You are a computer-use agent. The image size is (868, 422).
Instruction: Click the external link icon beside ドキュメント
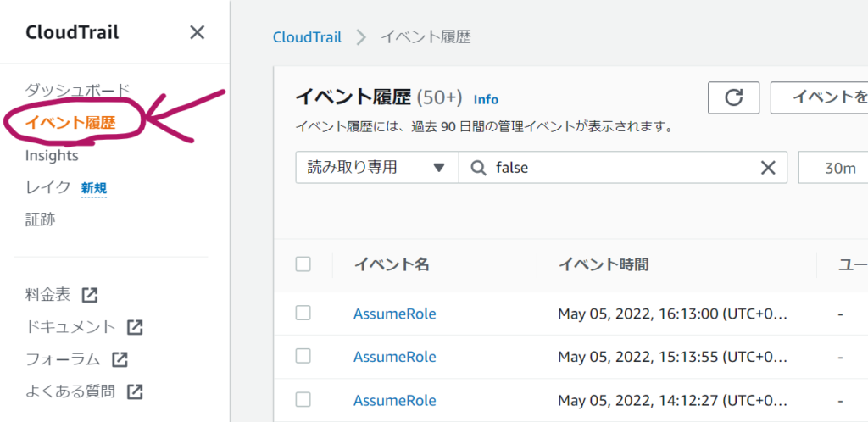tap(135, 327)
